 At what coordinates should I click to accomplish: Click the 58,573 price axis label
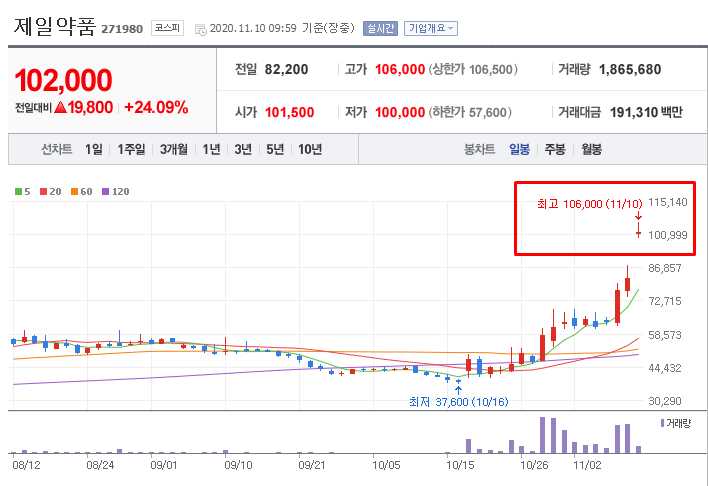tap(665, 335)
